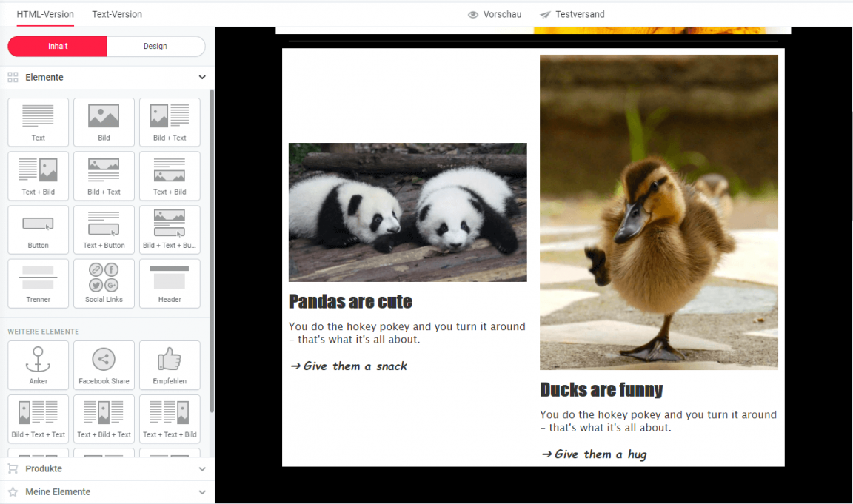Select the Trenner divider element
This screenshot has height=504, width=853.
point(38,283)
